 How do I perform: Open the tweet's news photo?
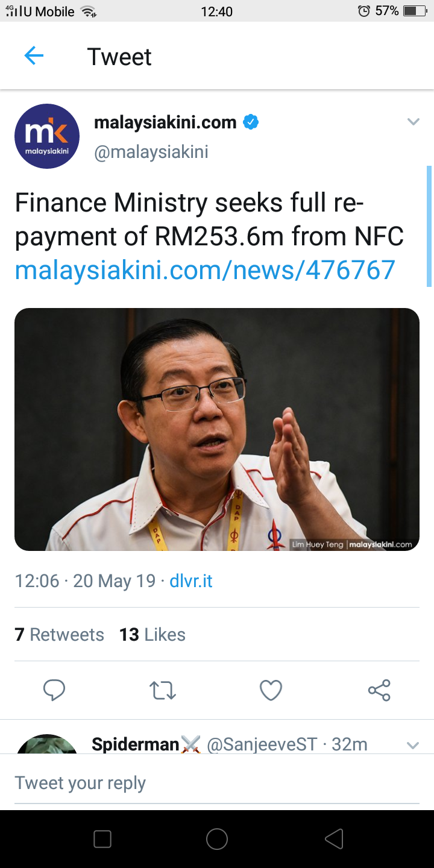[x=217, y=429]
